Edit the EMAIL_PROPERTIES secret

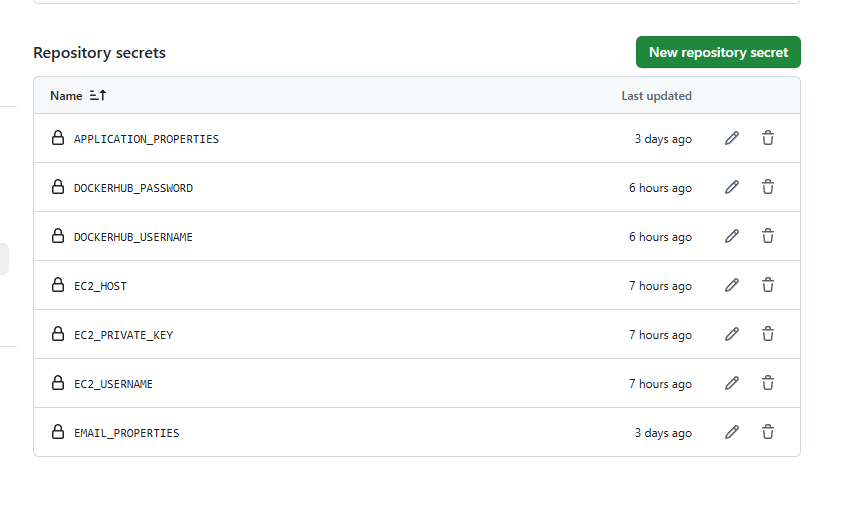732,432
